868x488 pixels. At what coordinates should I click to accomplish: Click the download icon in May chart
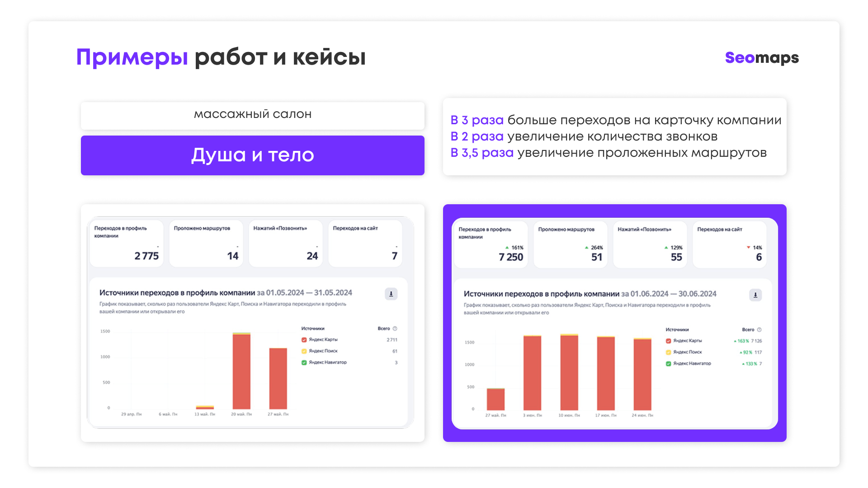(391, 294)
